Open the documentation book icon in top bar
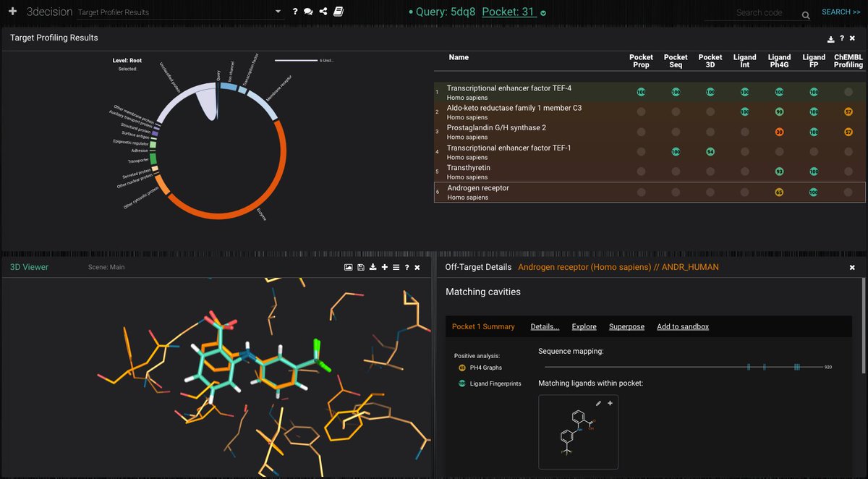 coord(338,12)
